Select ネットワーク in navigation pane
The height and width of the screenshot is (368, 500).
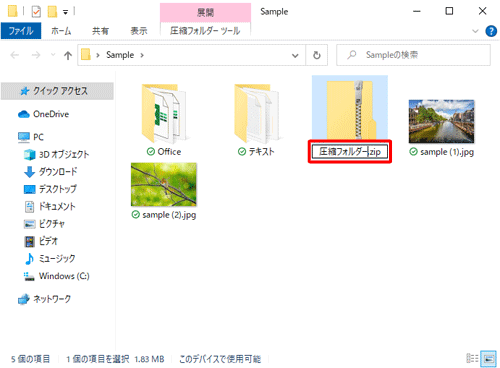(52, 299)
